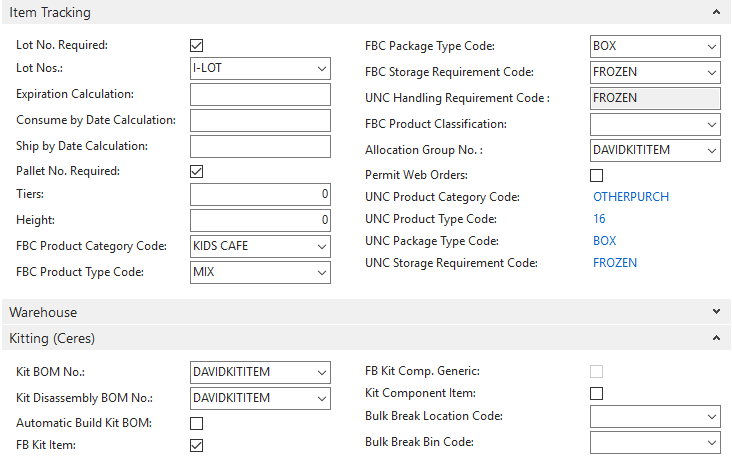This screenshot has width=732, height=472.
Task: Tick the Kit Component Item checkbox
Action: (x=597, y=394)
